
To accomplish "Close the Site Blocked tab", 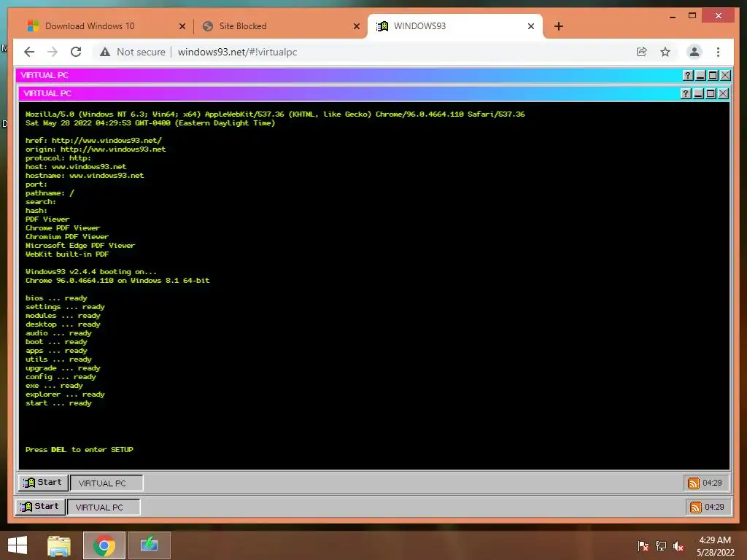I will click(x=356, y=26).
